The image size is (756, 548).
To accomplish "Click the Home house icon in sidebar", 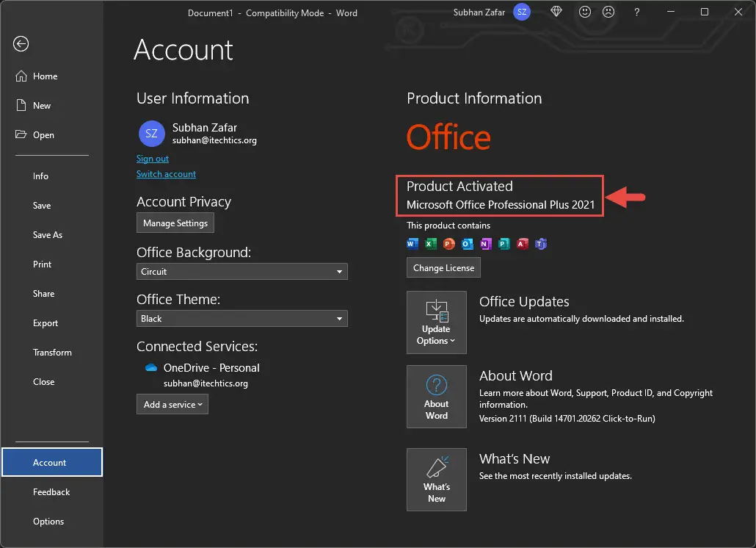I will 21,76.
